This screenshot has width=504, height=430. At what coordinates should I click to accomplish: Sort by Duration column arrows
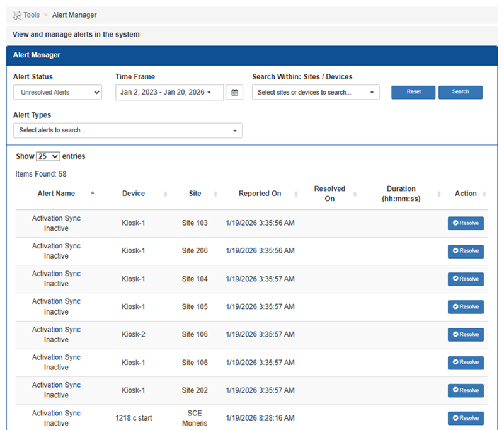438,194
